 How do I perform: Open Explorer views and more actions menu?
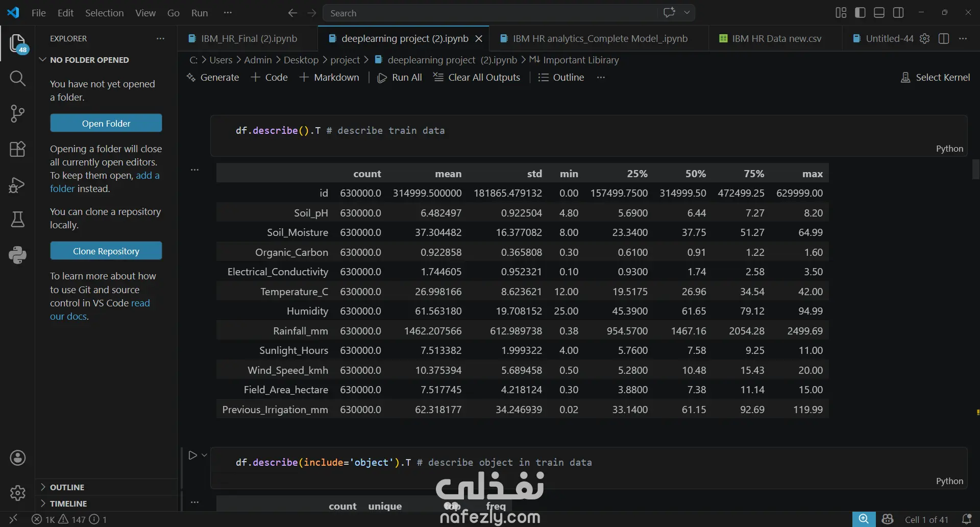[x=160, y=38]
